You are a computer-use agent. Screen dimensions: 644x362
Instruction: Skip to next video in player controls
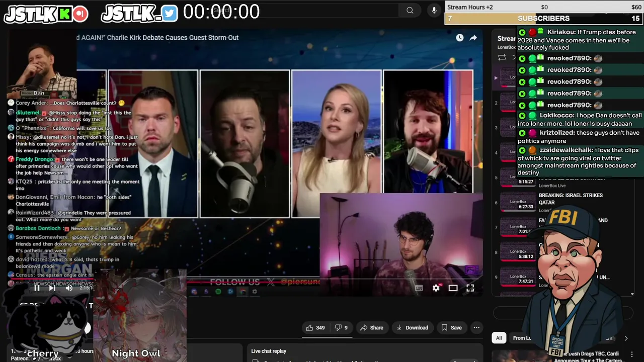(52, 288)
